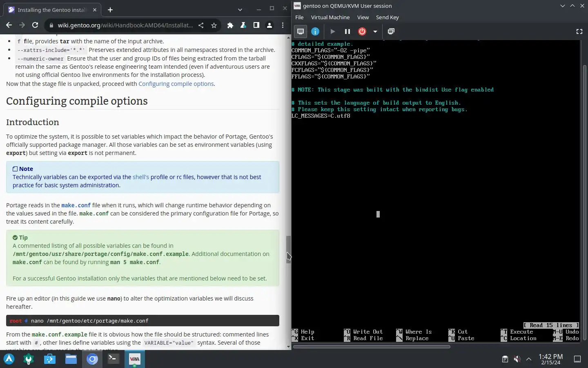
Task: Close the Installing the Gentoo tab
Action: [x=95, y=9]
